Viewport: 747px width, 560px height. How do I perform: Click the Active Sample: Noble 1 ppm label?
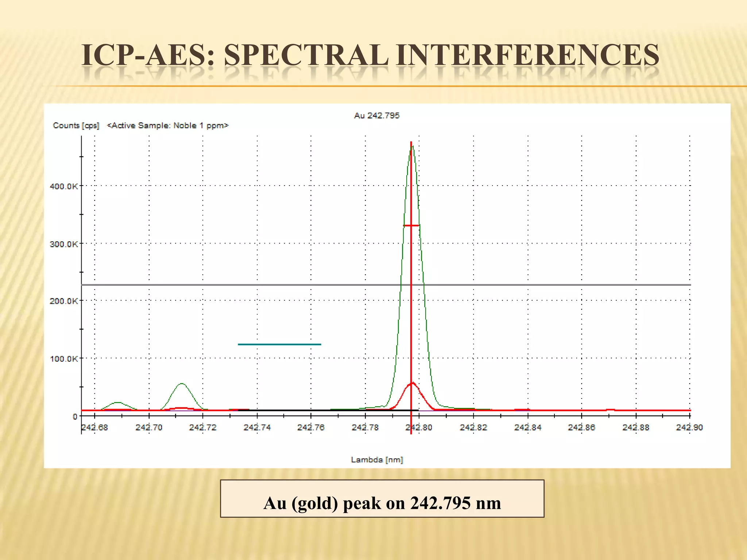(168, 125)
